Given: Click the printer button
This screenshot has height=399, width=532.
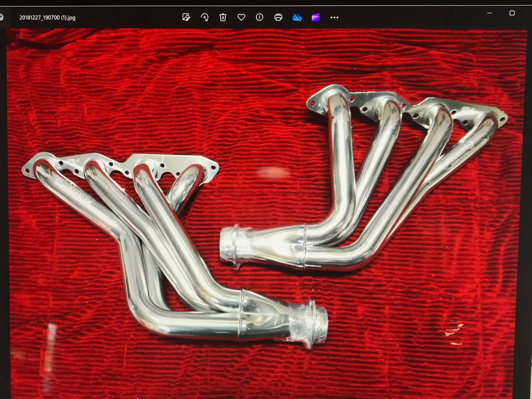Looking at the screenshot, I should pyautogui.click(x=278, y=17).
